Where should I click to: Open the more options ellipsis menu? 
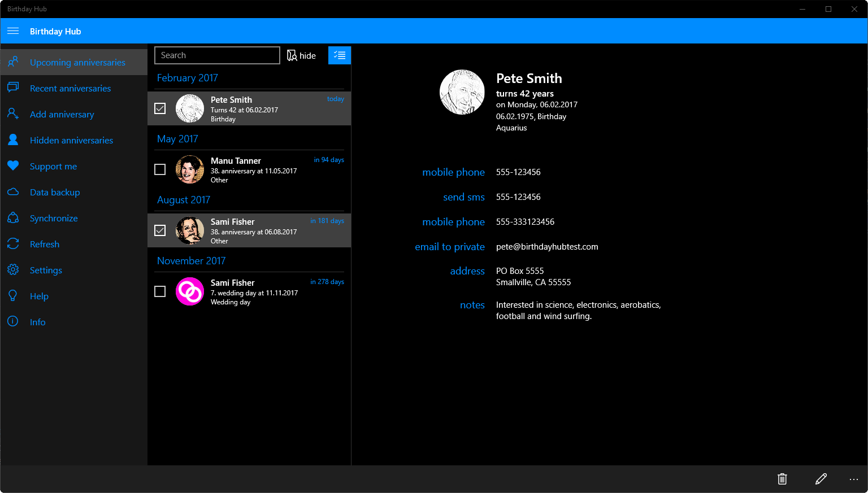tap(854, 479)
